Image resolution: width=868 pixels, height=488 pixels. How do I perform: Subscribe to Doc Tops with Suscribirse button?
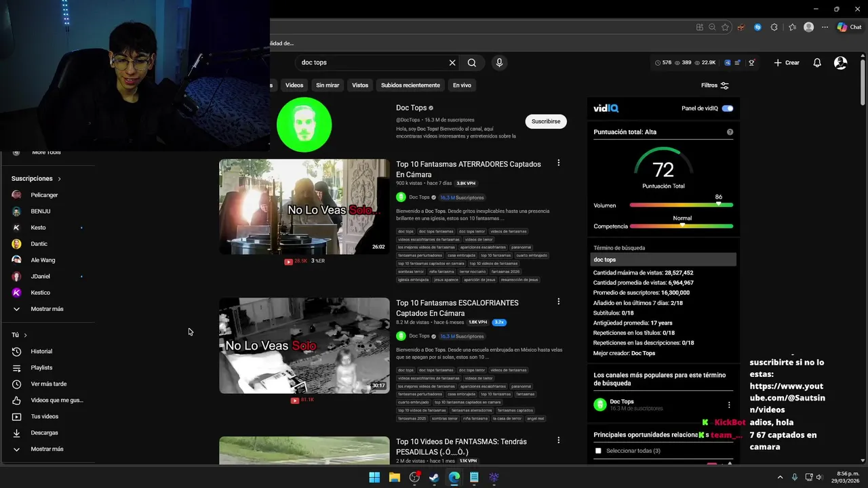click(546, 121)
